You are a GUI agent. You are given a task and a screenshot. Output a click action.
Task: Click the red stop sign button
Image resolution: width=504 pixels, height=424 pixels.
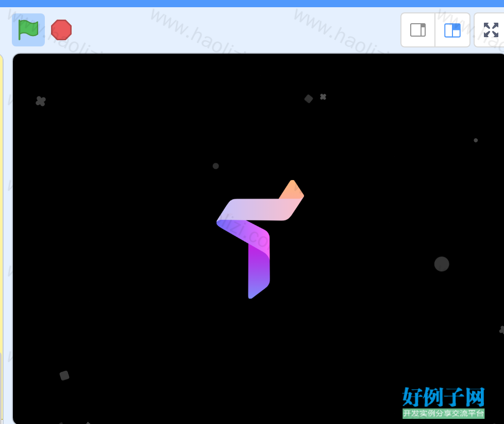tap(61, 30)
